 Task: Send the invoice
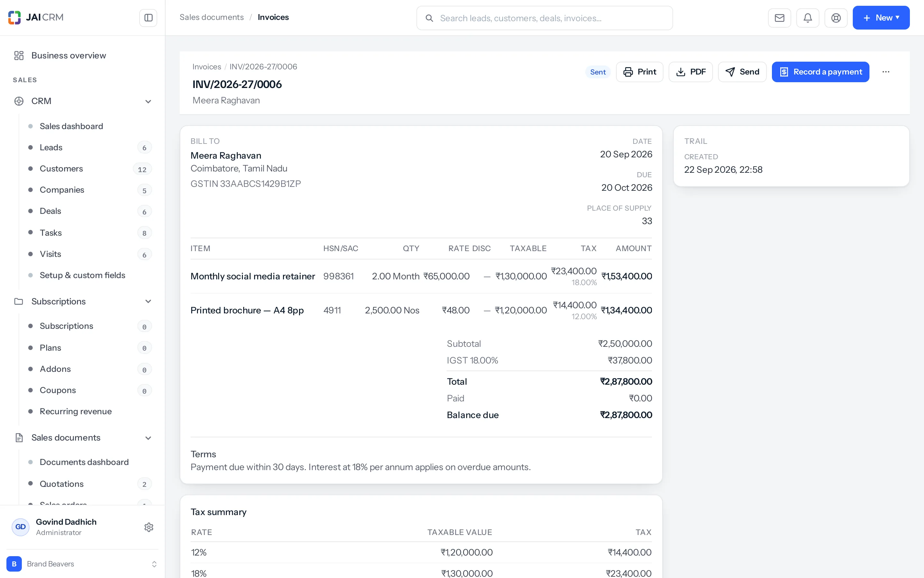(742, 72)
